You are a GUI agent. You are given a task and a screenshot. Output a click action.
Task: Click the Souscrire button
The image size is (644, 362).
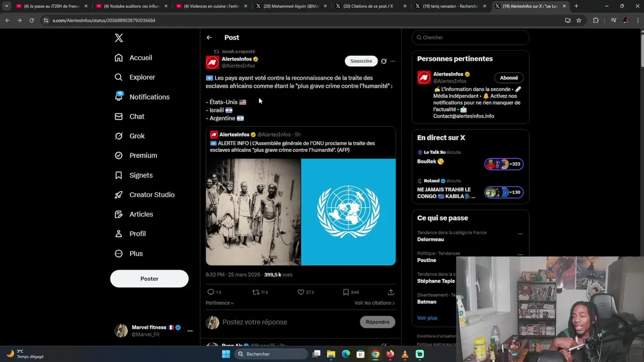point(361,61)
